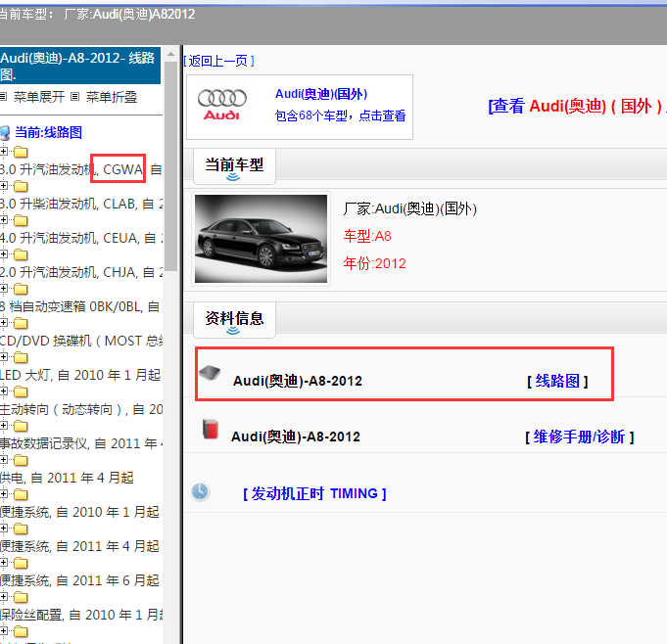Click the 当前:线路图 root node icon

tap(5, 133)
